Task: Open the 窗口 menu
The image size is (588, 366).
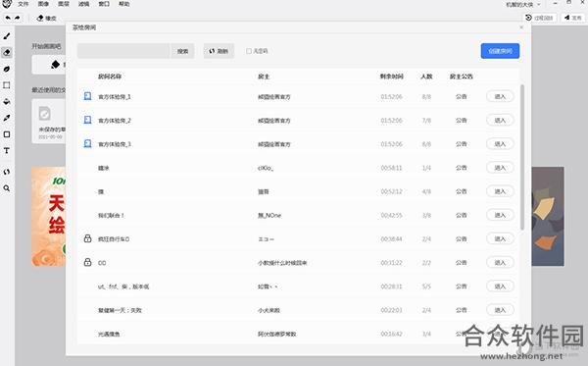Action: click(104, 4)
